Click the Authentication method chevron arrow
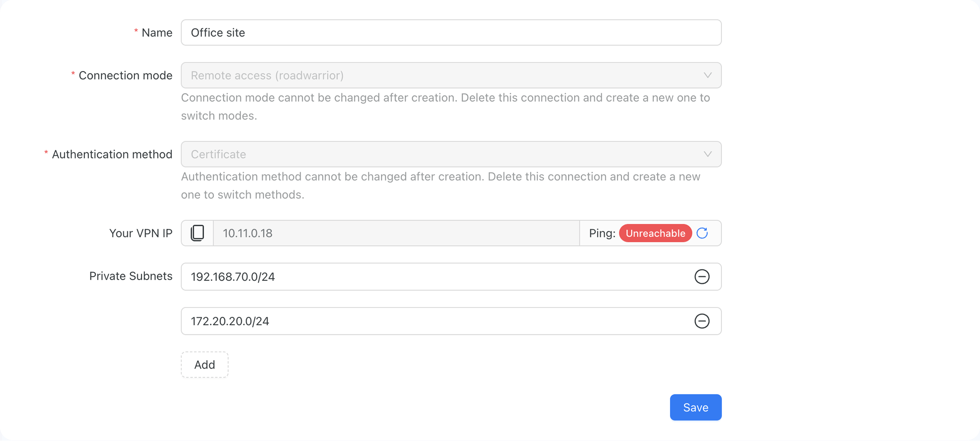The width and height of the screenshot is (980, 441). 708,154
